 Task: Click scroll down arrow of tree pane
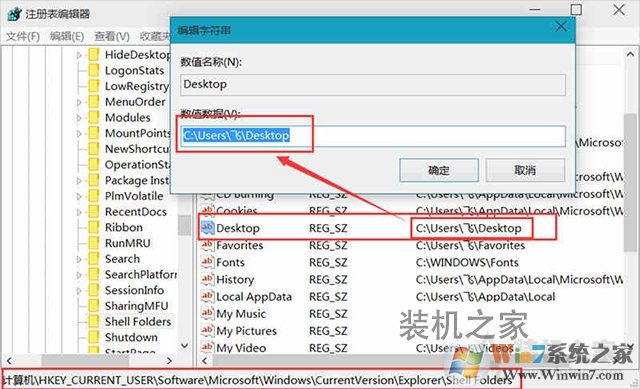(184, 346)
